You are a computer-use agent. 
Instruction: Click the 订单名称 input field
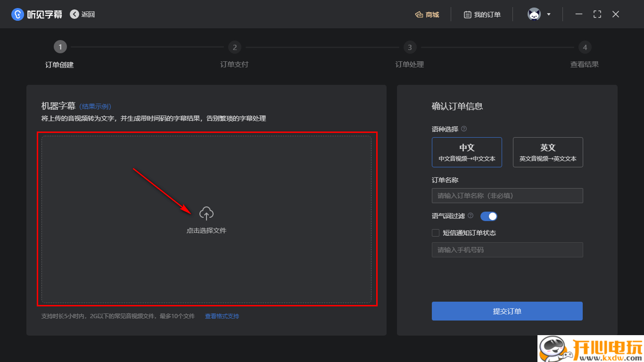507,196
